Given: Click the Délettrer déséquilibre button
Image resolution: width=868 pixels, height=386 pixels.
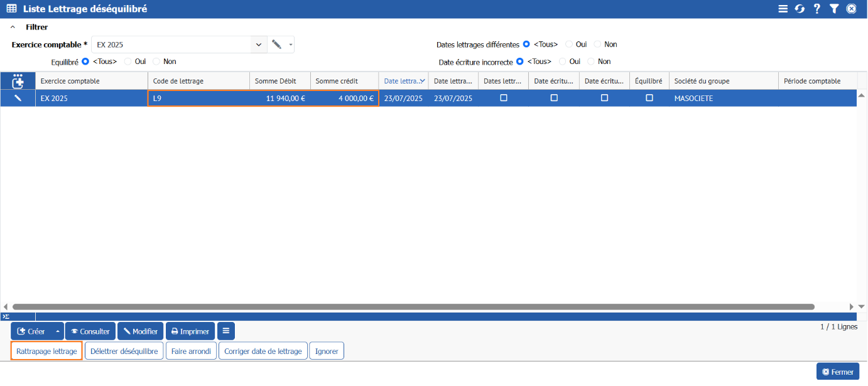Looking at the screenshot, I should 124,351.
